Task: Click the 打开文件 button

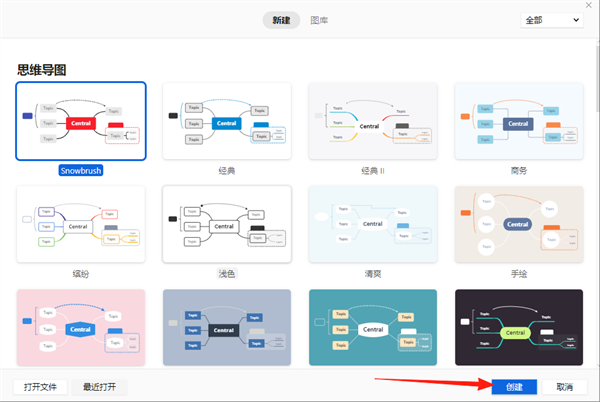Action: [40, 387]
